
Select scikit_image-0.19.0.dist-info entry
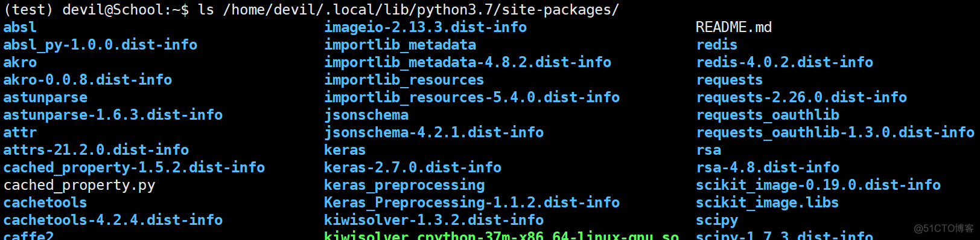818,185
